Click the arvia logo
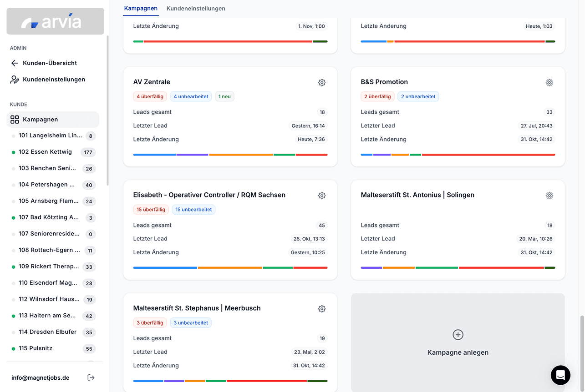585x392 pixels. [55, 20]
